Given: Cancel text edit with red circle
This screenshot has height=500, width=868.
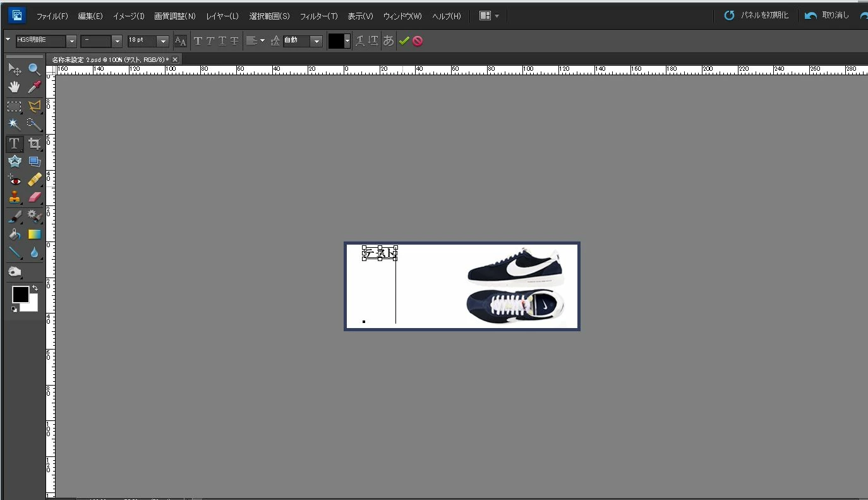Looking at the screenshot, I should pos(418,41).
